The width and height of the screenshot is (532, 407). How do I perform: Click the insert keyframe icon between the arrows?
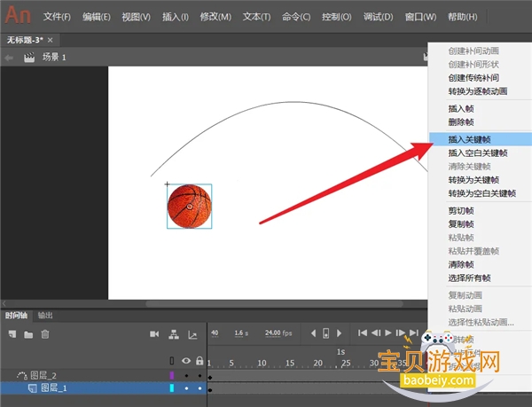tap(325, 333)
